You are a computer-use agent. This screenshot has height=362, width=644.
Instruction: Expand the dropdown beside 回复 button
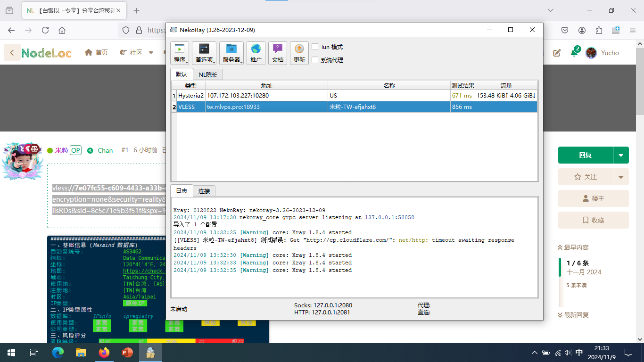(621, 155)
